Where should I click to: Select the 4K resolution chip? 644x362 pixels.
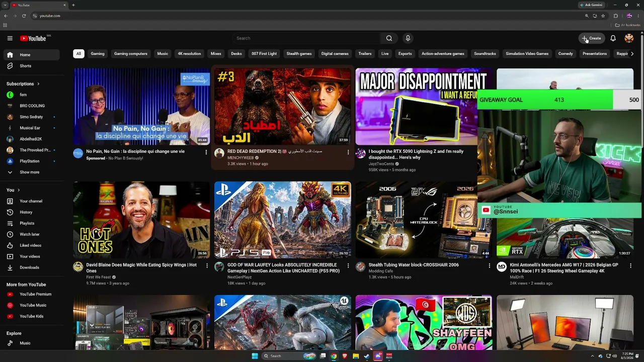(189, 54)
